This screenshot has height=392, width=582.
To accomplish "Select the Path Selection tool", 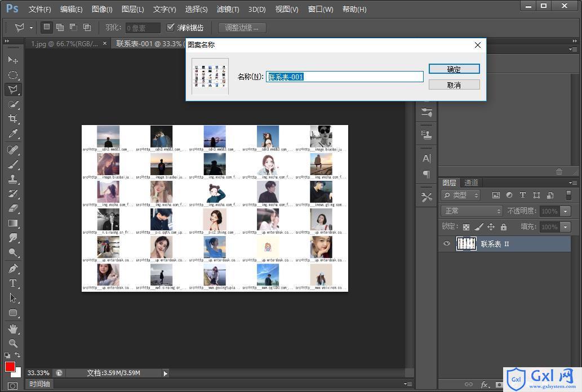I will point(13,298).
